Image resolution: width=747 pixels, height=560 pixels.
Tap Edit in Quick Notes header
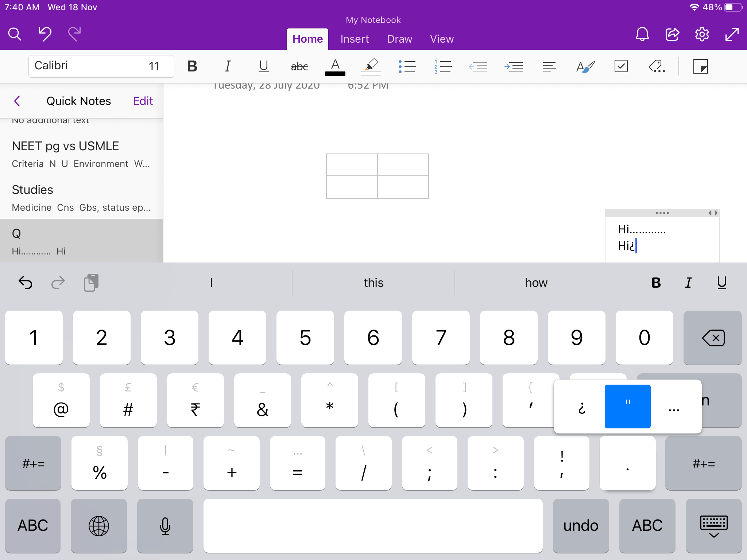click(x=143, y=101)
